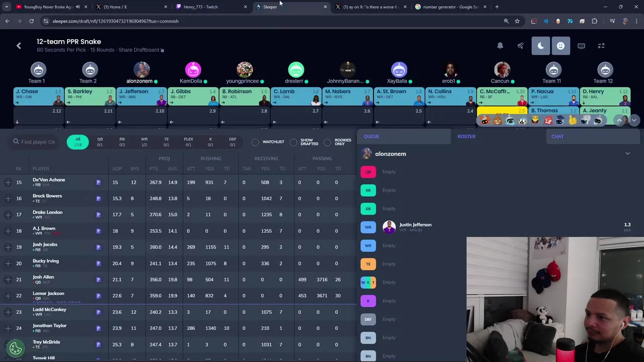Select the All 1/15 position filter

pyautogui.click(x=77, y=142)
